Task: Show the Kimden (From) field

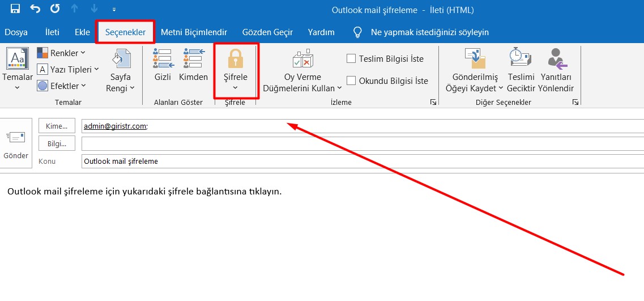Action: (194, 65)
